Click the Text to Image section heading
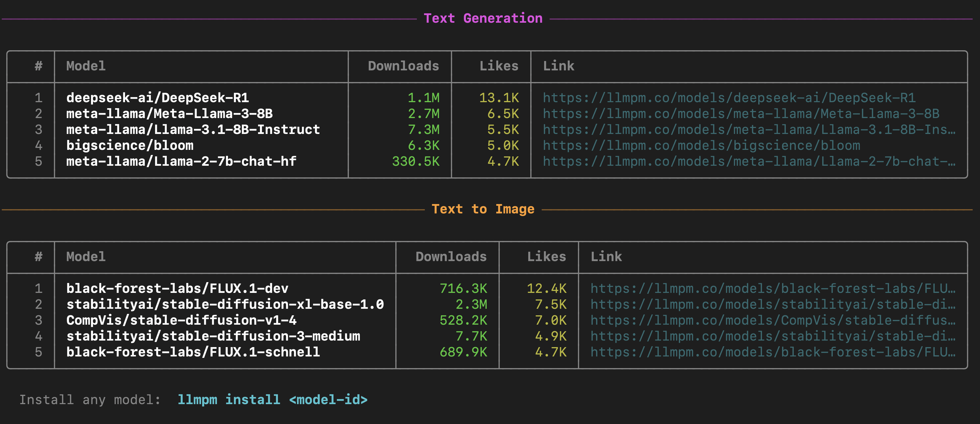Screen dimensions: 980x424 [483, 209]
